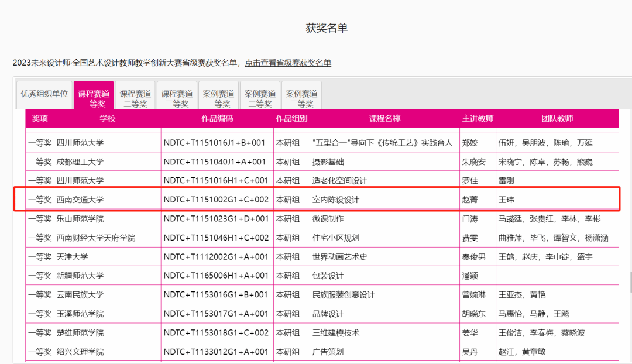Click code NDTC+T1151002G1+C+002

tap(216, 200)
